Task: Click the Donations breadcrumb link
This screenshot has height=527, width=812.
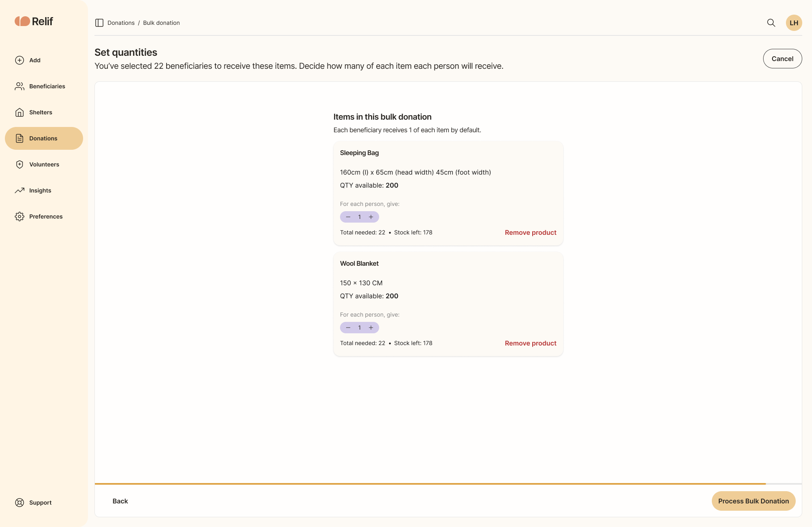Action: pyautogui.click(x=121, y=23)
